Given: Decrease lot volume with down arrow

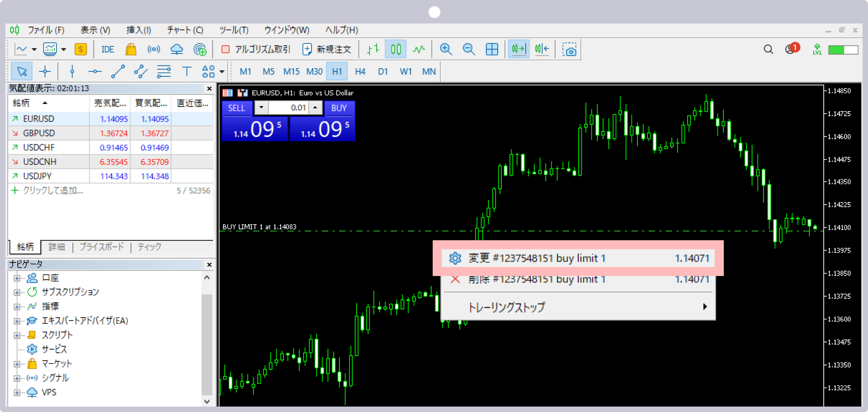Looking at the screenshot, I should click(261, 108).
